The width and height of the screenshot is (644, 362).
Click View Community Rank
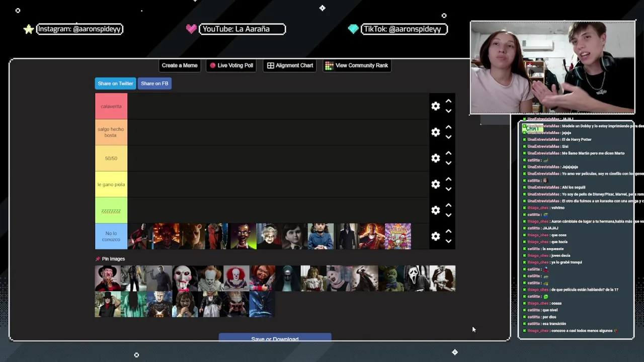357,65
